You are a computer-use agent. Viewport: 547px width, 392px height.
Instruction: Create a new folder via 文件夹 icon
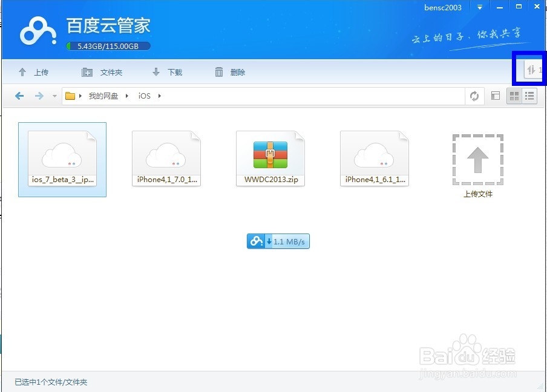coord(87,72)
